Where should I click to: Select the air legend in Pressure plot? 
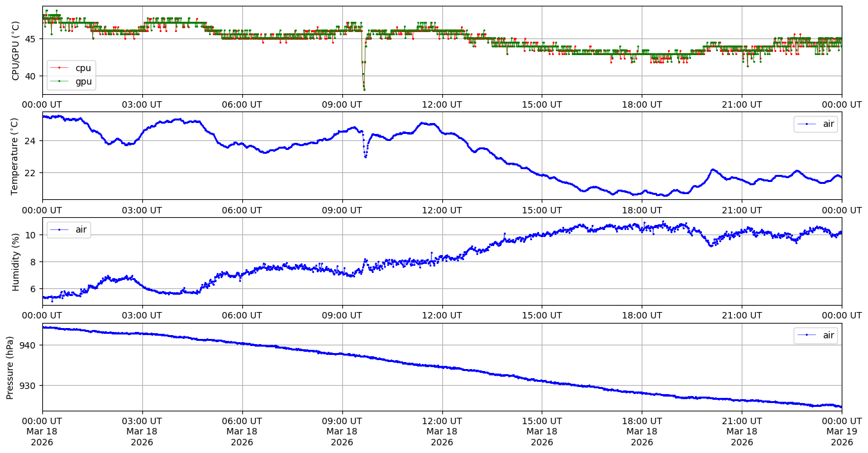(815, 335)
